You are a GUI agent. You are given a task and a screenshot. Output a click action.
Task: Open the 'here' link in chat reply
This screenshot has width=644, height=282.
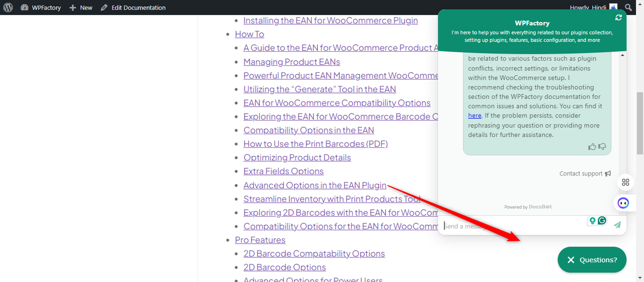coord(474,116)
